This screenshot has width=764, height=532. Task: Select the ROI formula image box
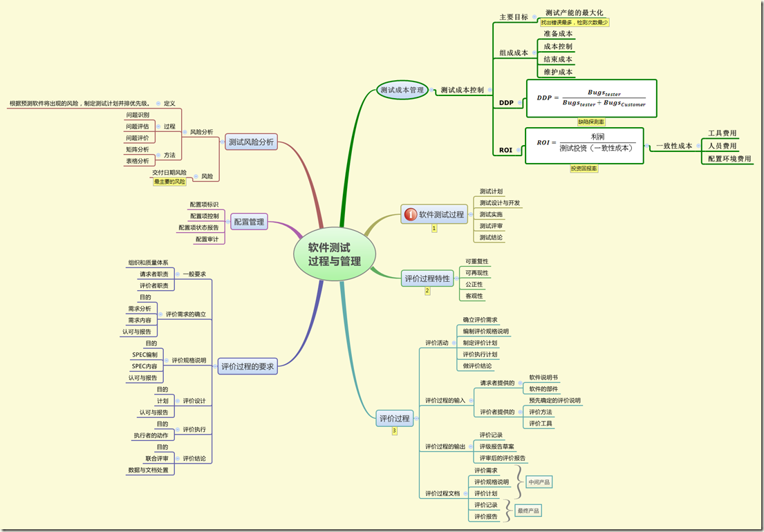(x=584, y=146)
